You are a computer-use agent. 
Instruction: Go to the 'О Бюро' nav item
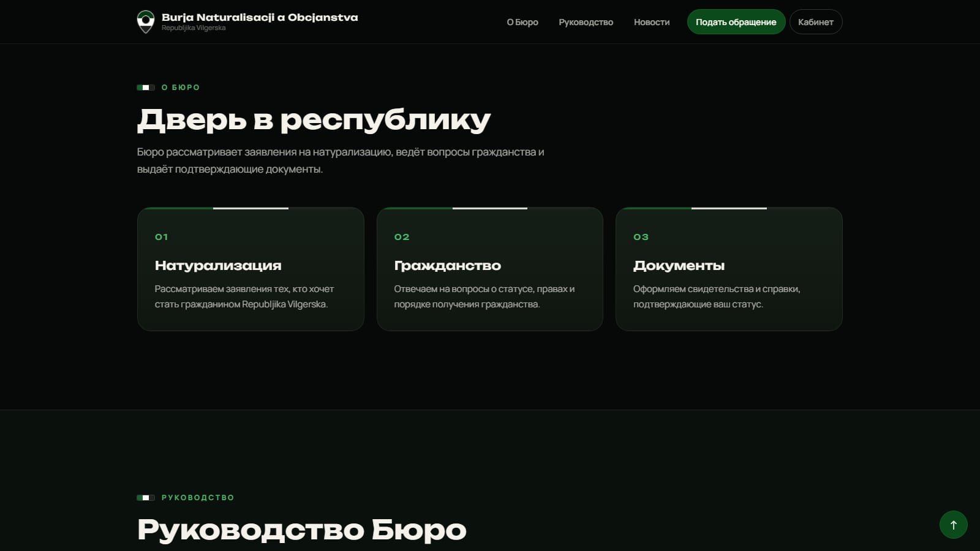(x=522, y=22)
